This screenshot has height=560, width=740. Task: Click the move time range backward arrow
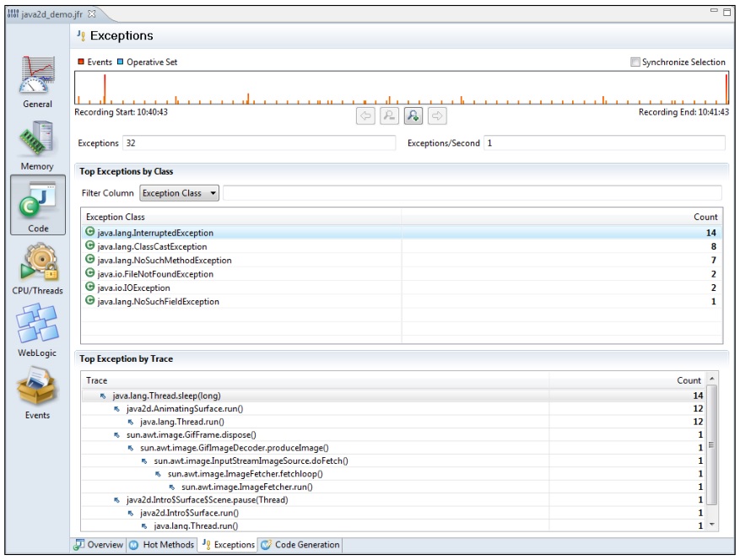[365, 116]
